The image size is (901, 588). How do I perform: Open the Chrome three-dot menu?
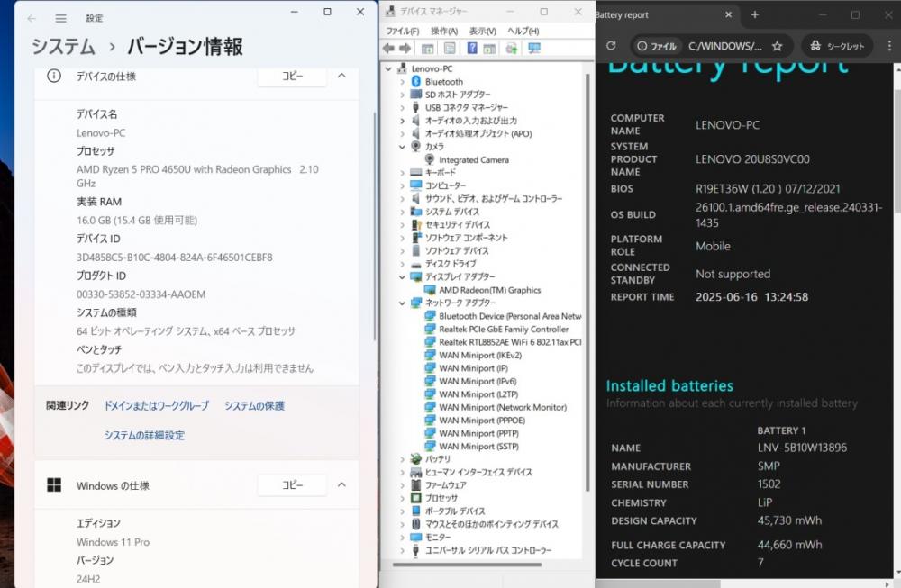pyautogui.click(x=889, y=46)
